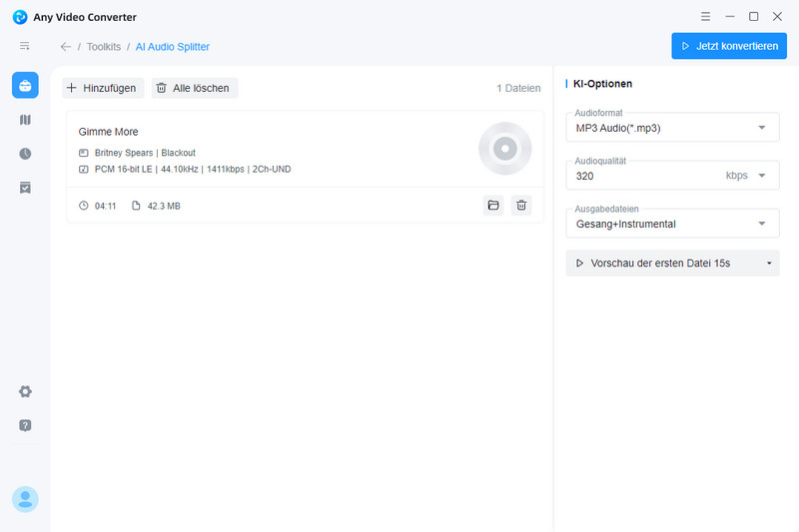Image resolution: width=799 pixels, height=532 pixels.
Task: Delete the Gimme More file entry
Action: [x=521, y=206]
